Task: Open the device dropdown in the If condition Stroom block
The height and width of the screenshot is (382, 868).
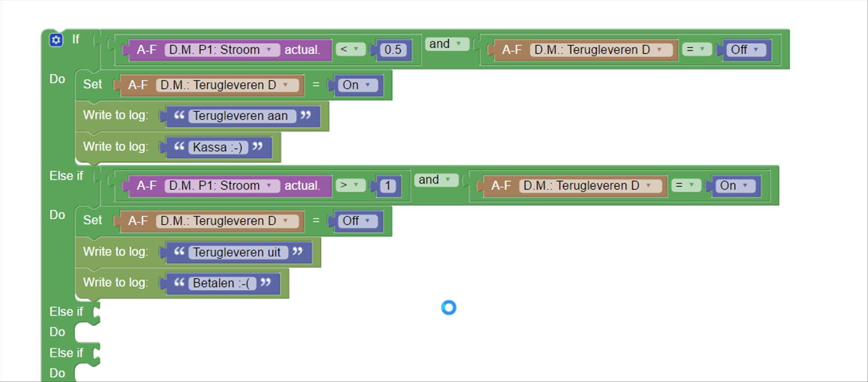Action: coord(222,50)
